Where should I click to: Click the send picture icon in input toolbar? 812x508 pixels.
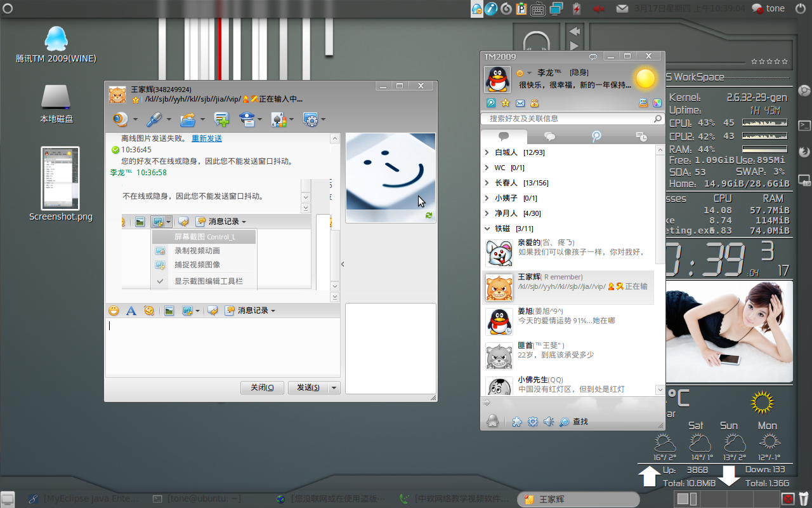169,311
